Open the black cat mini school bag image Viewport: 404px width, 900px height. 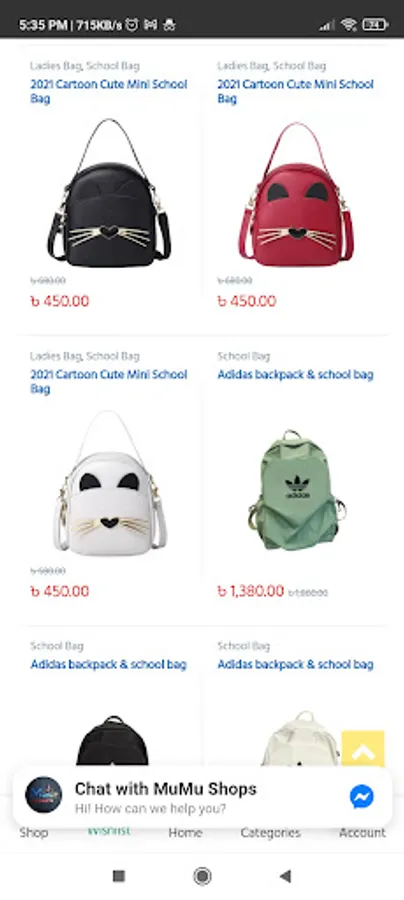109,192
